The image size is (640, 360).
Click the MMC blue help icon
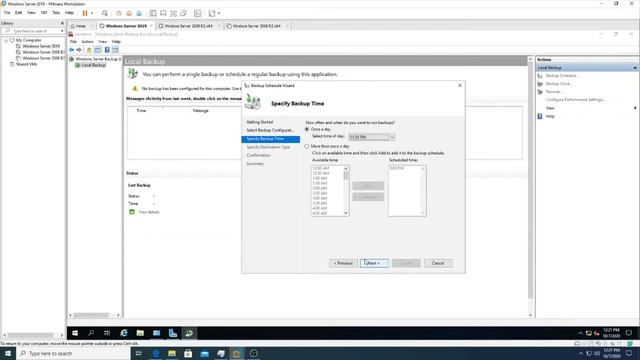click(107, 50)
